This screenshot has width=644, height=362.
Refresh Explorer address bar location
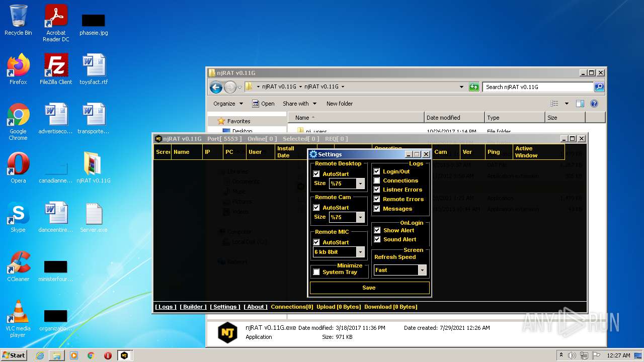click(x=474, y=87)
